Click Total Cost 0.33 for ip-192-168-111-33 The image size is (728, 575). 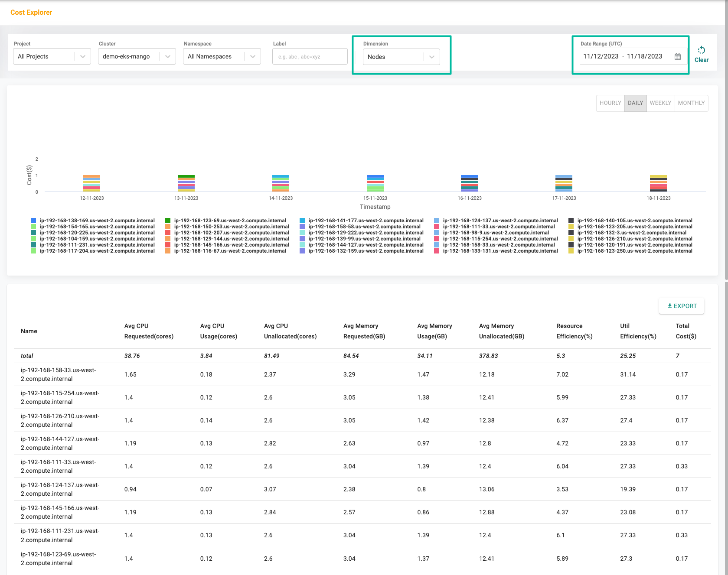point(682,466)
